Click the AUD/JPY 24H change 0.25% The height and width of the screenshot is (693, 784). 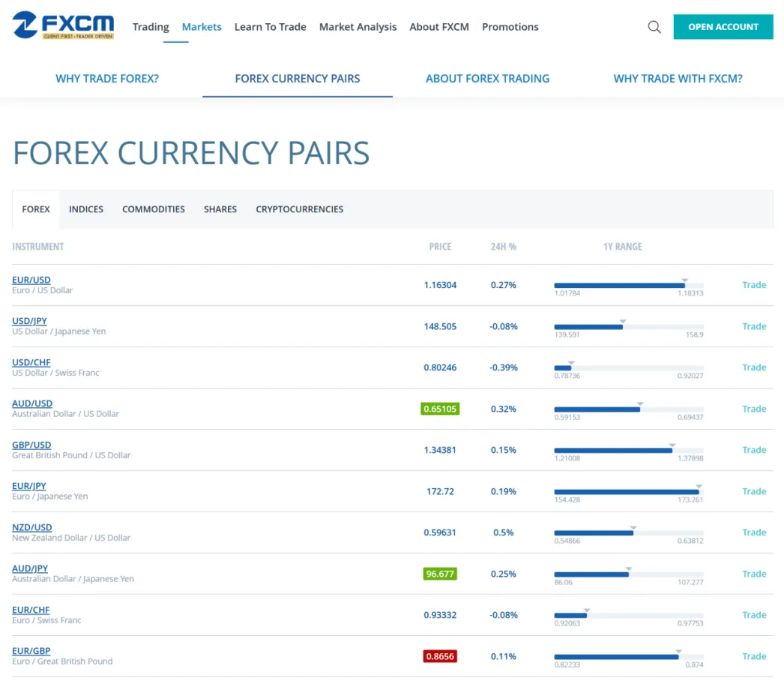click(x=504, y=574)
